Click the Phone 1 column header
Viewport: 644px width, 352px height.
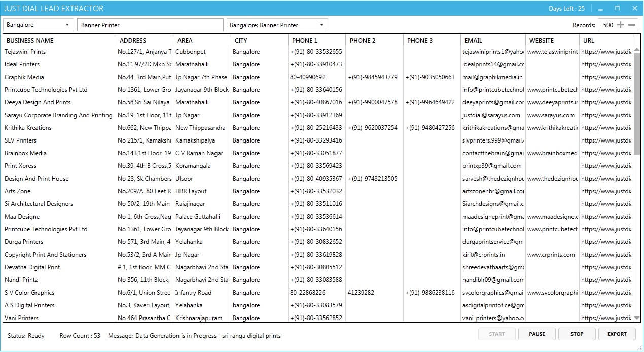coord(305,40)
